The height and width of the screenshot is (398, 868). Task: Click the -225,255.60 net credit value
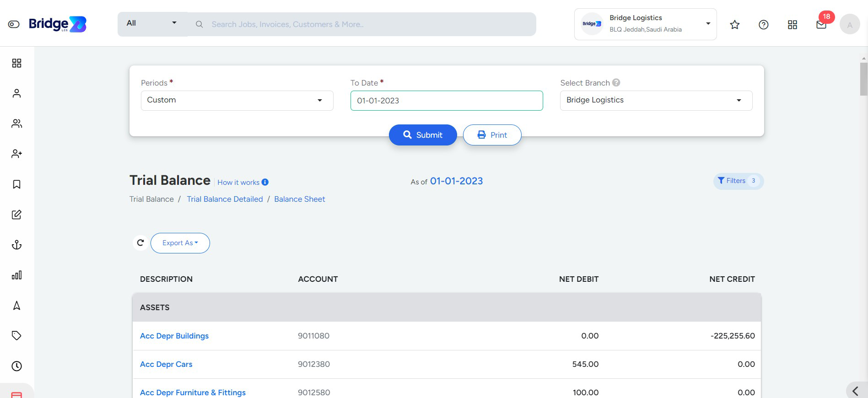click(x=733, y=336)
